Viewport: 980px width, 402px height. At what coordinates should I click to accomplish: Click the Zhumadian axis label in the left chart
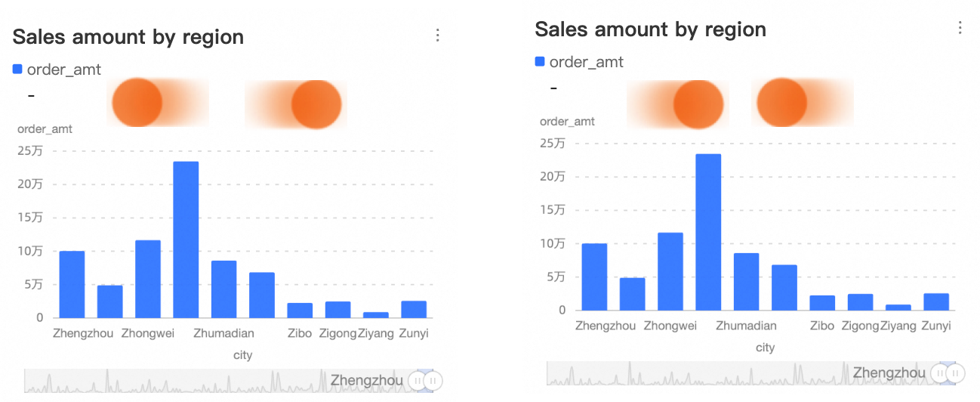(x=223, y=333)
